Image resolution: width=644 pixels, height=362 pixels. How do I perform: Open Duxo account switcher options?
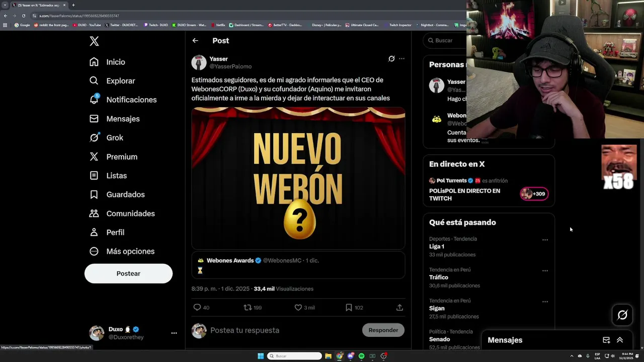[x=174, y=333]
